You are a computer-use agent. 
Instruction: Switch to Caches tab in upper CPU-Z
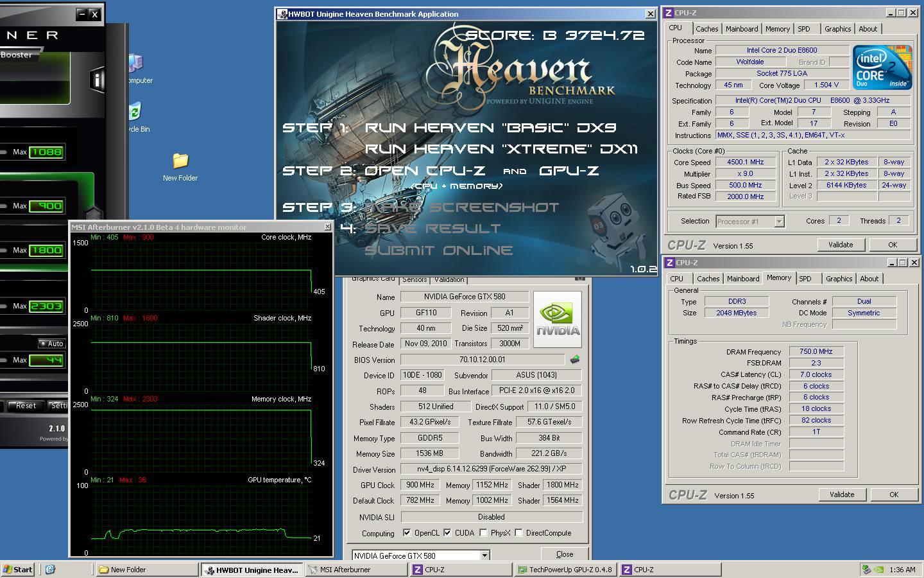[706, 29]
